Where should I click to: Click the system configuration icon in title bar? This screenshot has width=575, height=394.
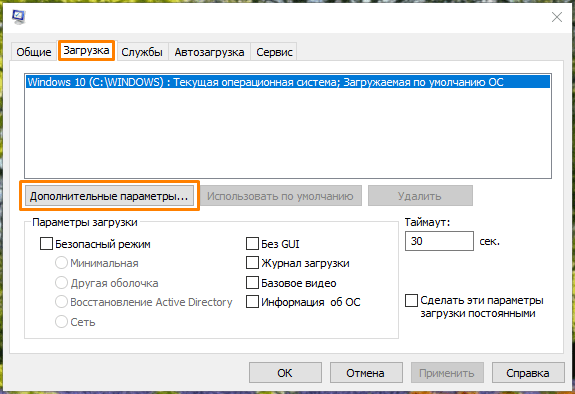coord(18,17)
